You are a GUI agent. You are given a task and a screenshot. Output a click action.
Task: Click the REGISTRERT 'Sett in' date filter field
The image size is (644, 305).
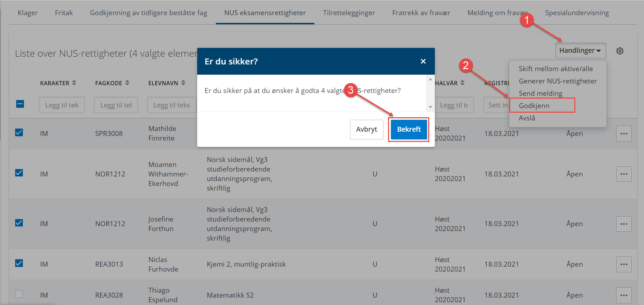[x=496, y=105]
